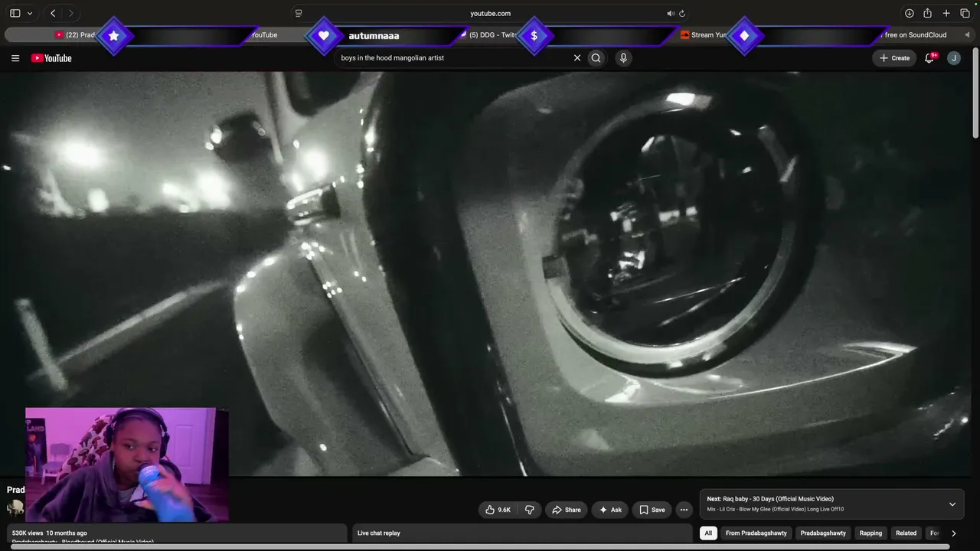Screen dimensions: 980x551
Task: Clear the search query with the X
Action: tap(577, 58)
